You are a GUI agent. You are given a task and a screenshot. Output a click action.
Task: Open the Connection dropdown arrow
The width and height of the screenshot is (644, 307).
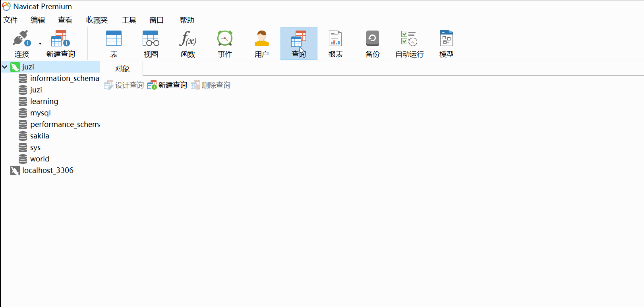40,44
